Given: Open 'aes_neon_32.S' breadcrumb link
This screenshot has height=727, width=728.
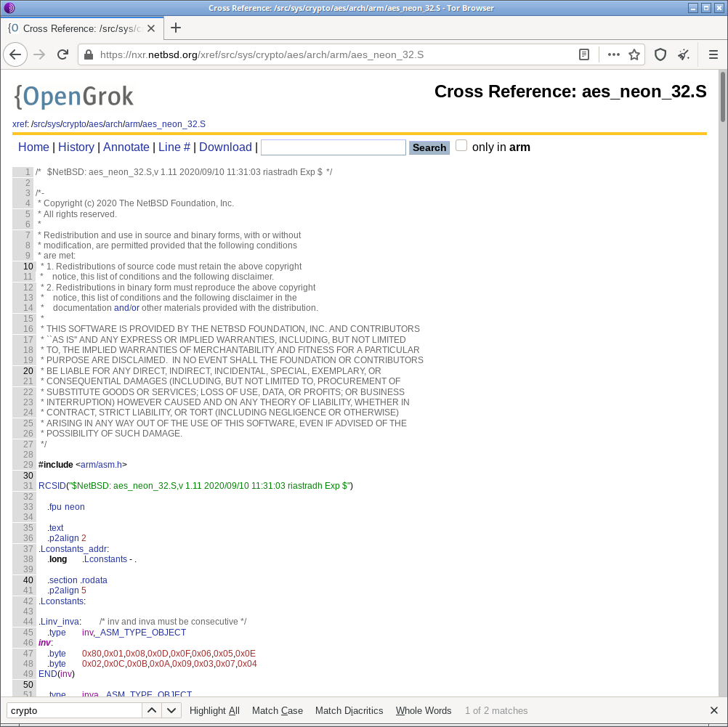Looking at the screenshot, I should [x=174, y=124].
